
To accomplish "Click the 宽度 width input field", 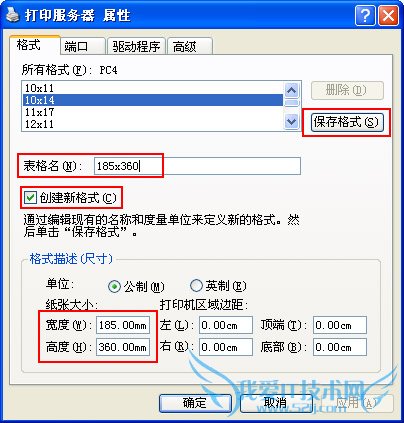I will [123, 325].
